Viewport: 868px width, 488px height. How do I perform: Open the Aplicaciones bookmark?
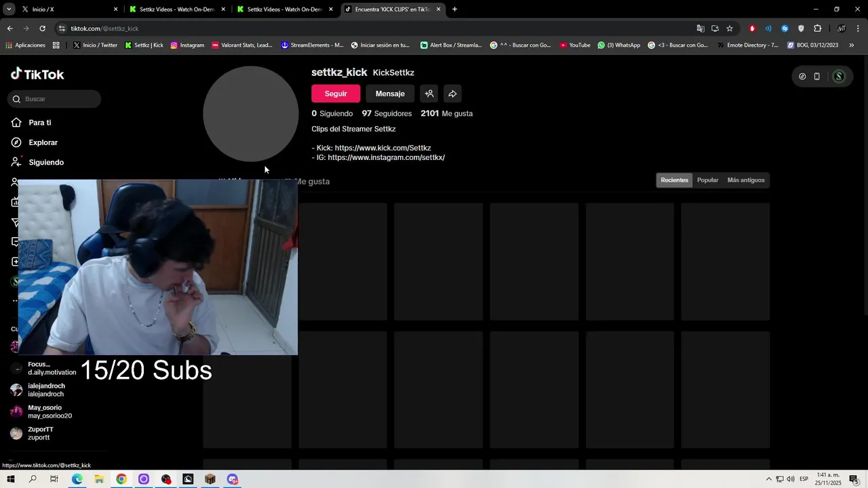pos(25,45)
